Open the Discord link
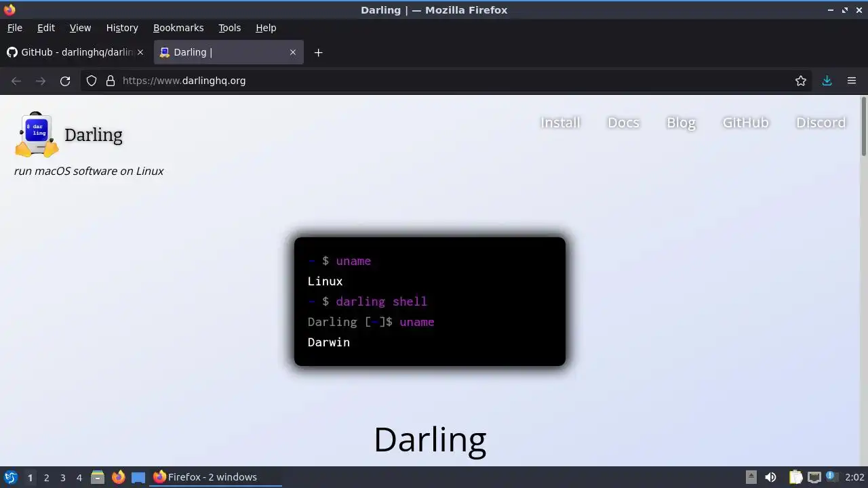Image resolution: width=868 pixels, height=488 pixels. pyautogui.click(x=821, y=123)
